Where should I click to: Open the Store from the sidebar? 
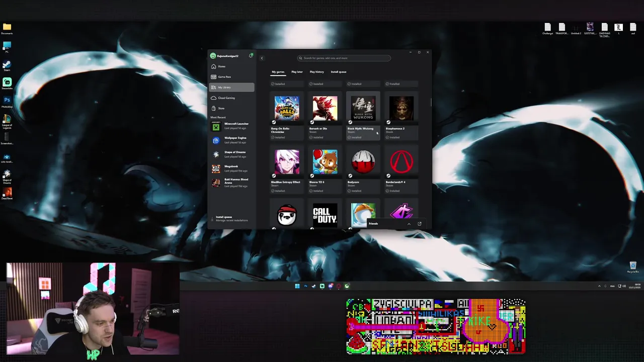231,108
